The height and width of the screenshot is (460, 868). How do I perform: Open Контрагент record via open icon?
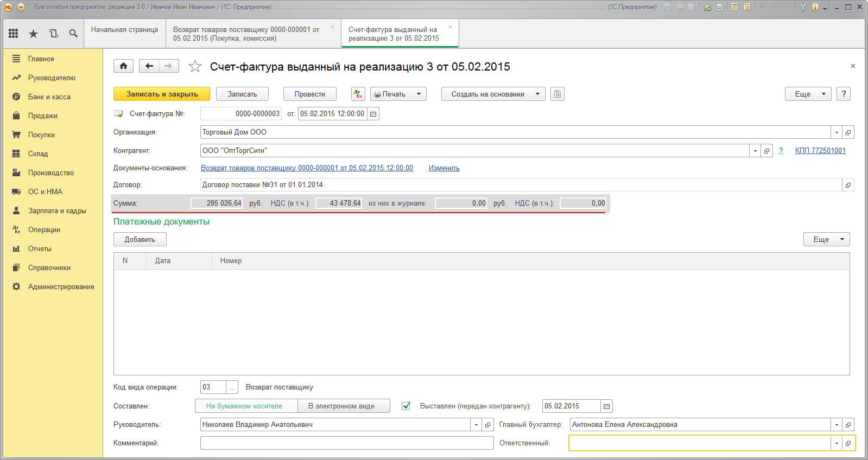coord(766,151)
